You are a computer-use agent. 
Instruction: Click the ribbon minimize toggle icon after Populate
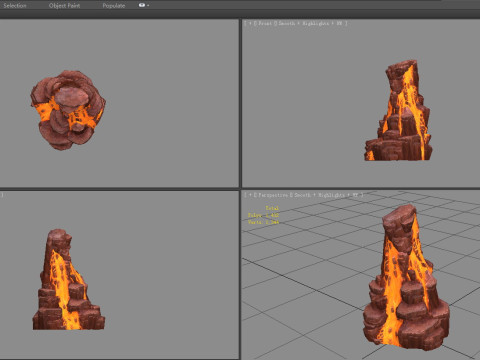[142, 5]
